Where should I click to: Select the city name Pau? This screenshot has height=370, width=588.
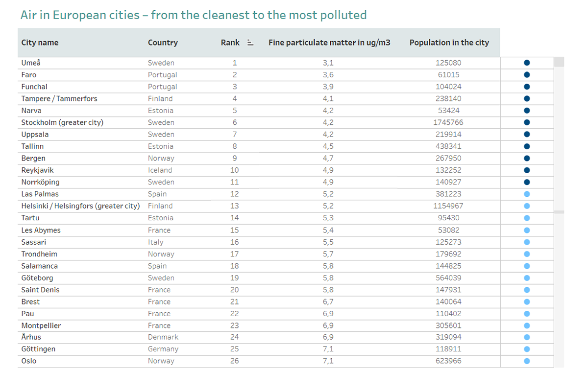coord(27,314)
